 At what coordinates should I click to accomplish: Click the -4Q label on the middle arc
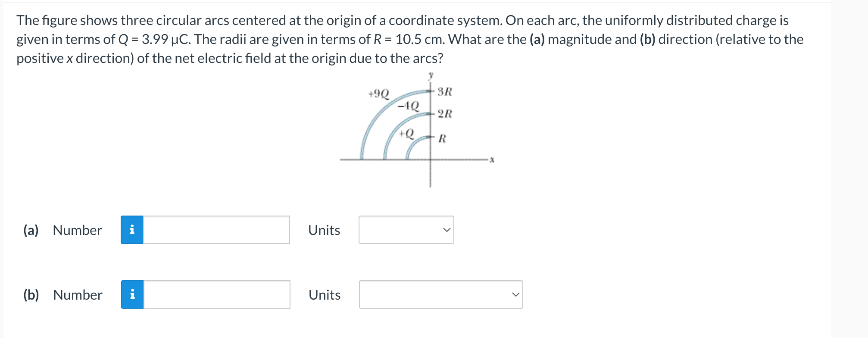pos(409,106)
